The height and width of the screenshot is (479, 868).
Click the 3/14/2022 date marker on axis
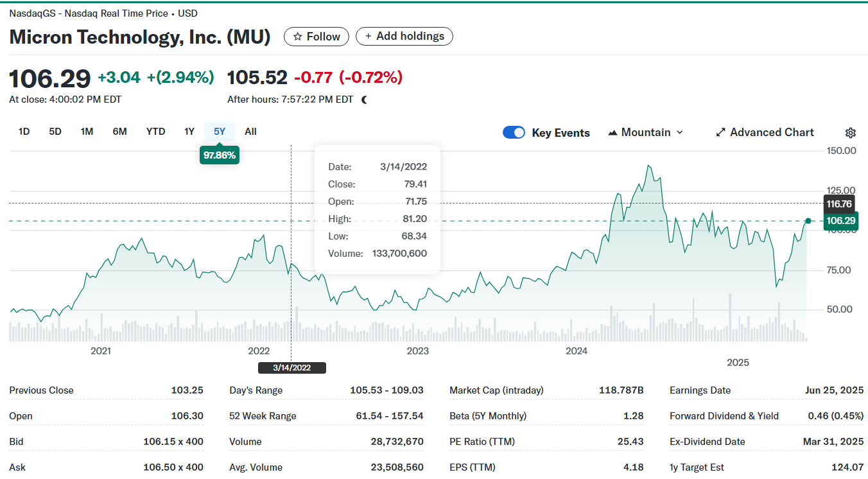coord(291,368)
